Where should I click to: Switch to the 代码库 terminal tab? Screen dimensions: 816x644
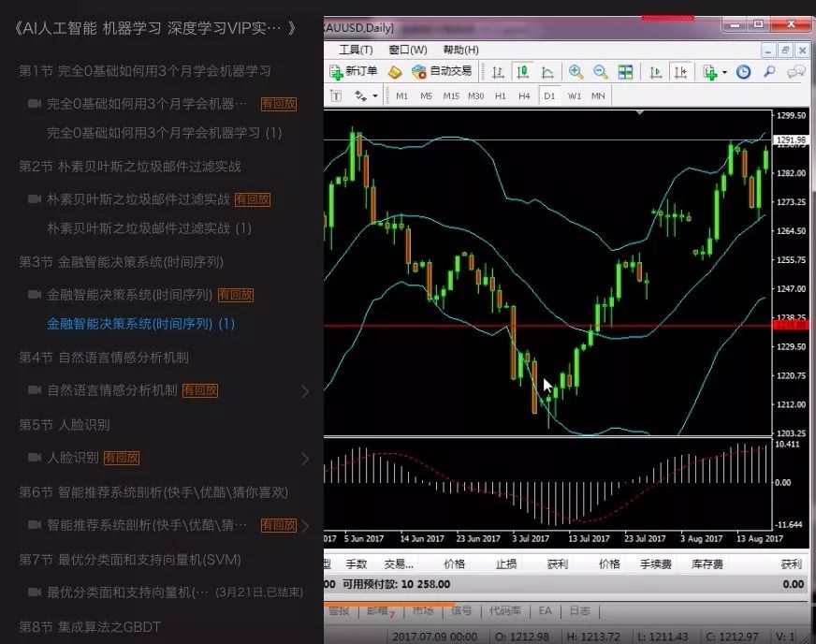pyautogui.click(x=504, y=611)
